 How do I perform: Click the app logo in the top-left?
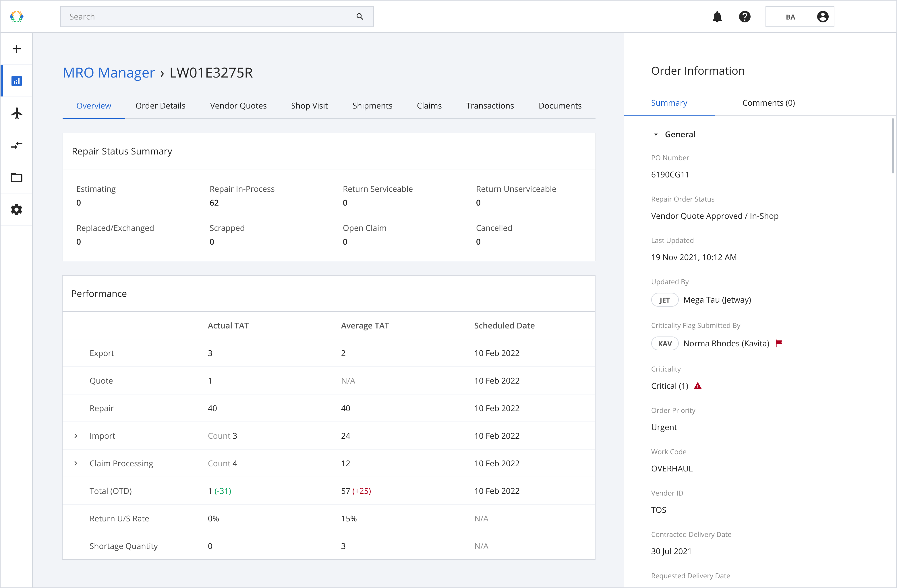pyautogui.click(x=17, y=17)
